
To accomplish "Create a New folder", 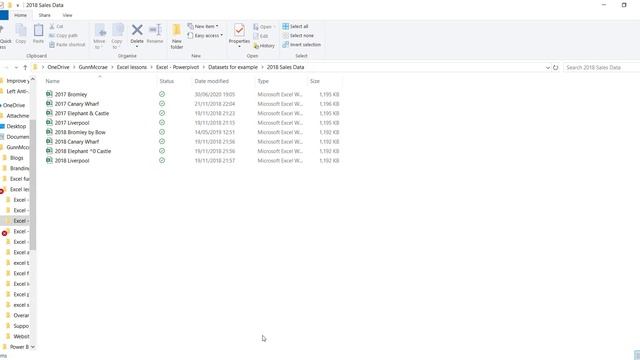I will coord(177,36).
